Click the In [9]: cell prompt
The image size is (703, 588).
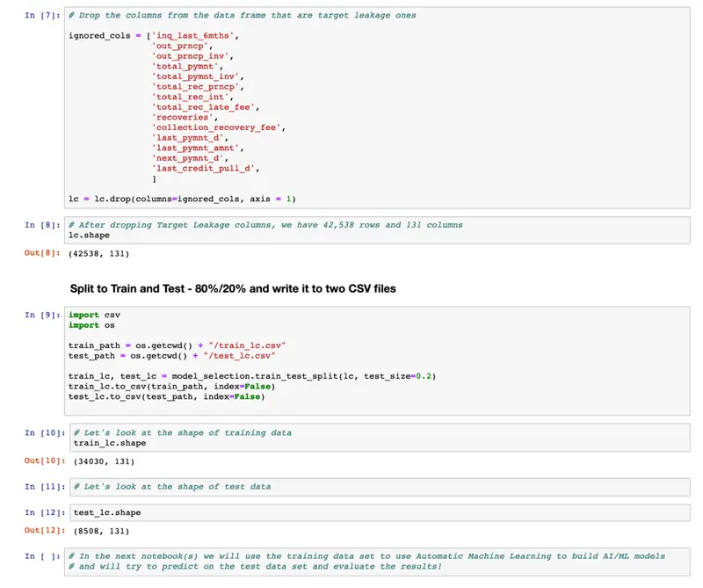click(42, 316)
